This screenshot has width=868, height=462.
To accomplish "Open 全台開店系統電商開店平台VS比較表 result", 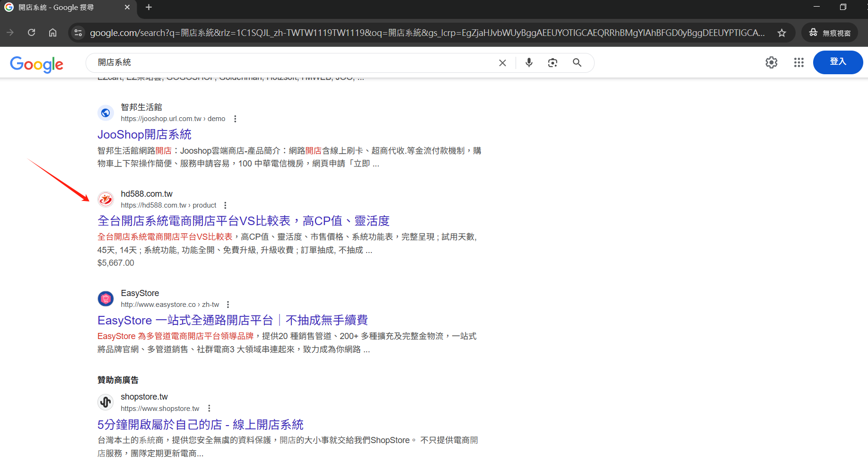I will coord(243,221).
